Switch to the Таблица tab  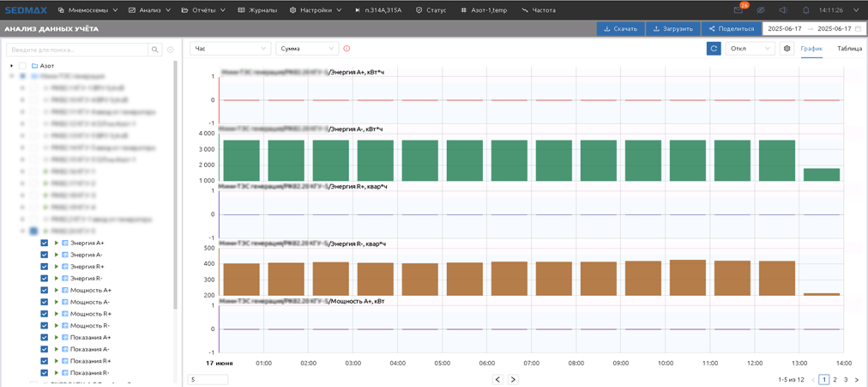tap(849, 49)
